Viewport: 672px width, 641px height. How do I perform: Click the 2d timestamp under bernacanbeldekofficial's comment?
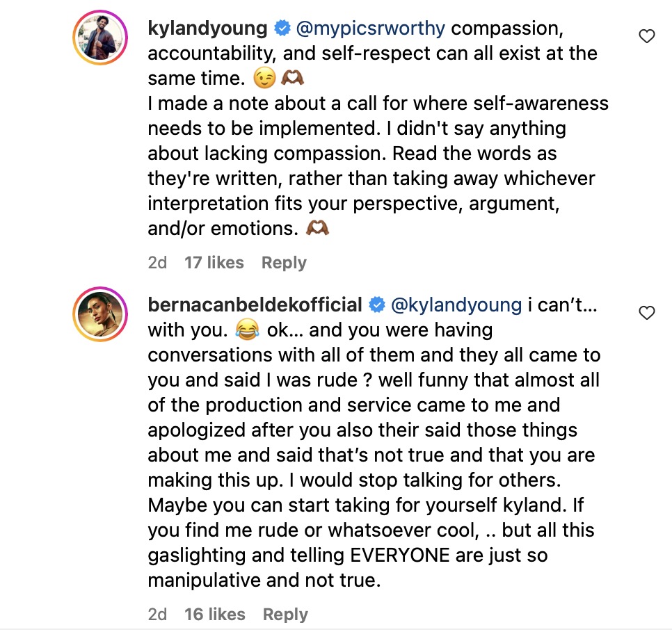tap(158, 615)
